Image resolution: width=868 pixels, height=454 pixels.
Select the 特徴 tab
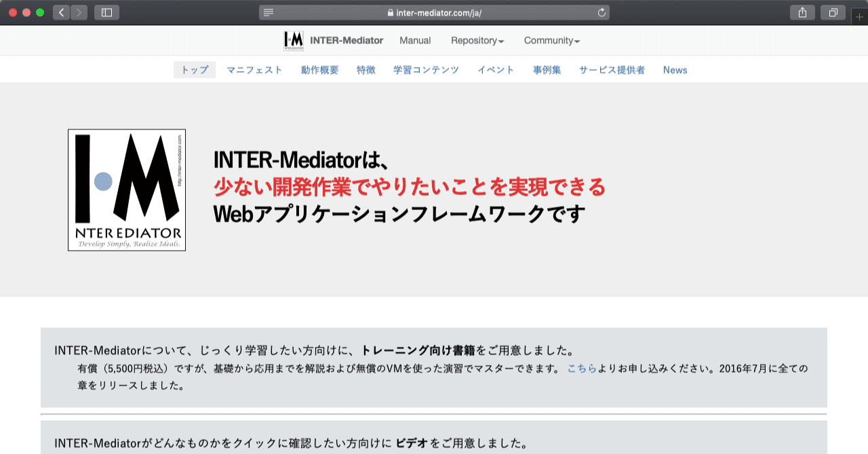(x=366, y=70)
